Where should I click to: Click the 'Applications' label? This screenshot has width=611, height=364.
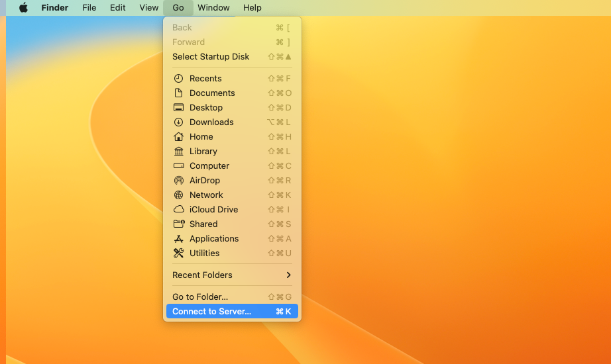pyautogui.click(x=214, y=238)
